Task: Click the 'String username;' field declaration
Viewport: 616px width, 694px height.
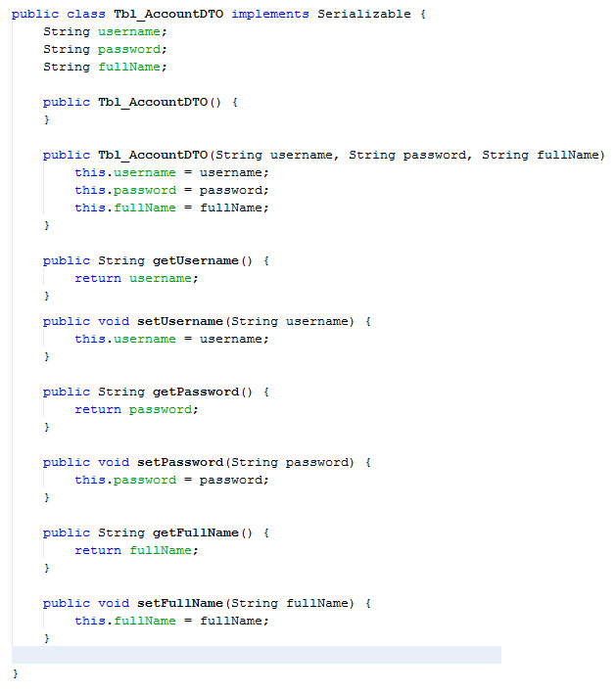Action: pos(105,32)
